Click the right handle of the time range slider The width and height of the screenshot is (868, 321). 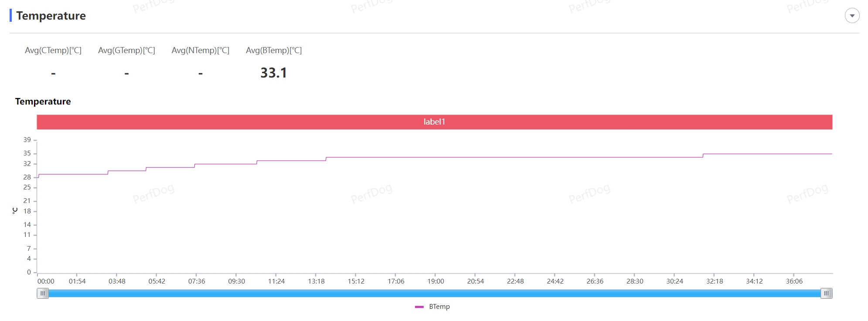pyautogui.click(x=826, y=294)
